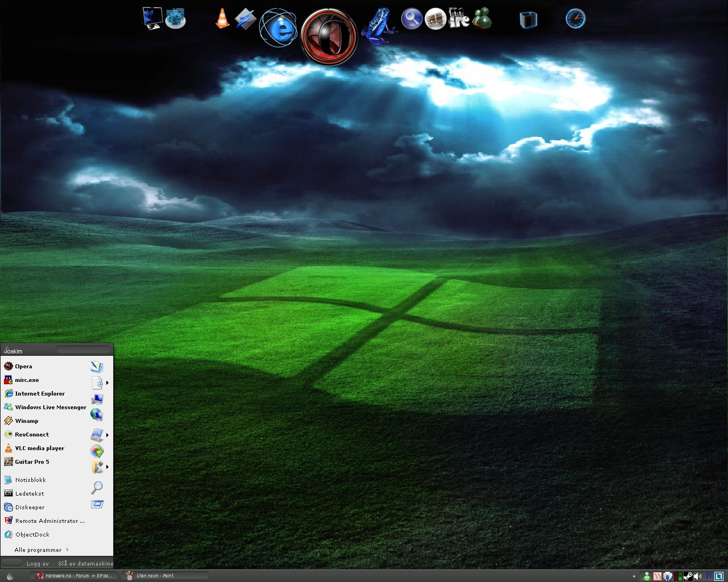Click the blue clock dock icon
The height and width of the screenshot is (582, 728).
576,19
